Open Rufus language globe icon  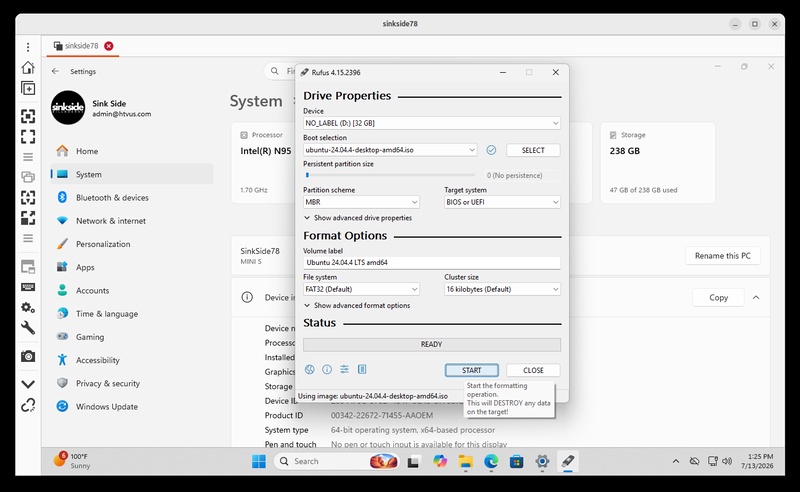(x=309, y=370)
